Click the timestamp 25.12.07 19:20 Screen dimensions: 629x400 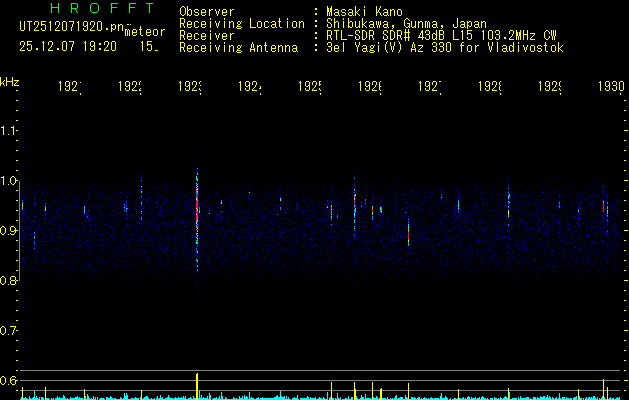68,47
